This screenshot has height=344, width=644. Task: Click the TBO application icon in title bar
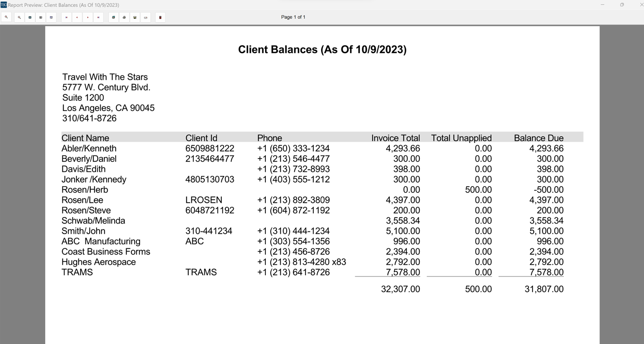(x=4, y=5)
